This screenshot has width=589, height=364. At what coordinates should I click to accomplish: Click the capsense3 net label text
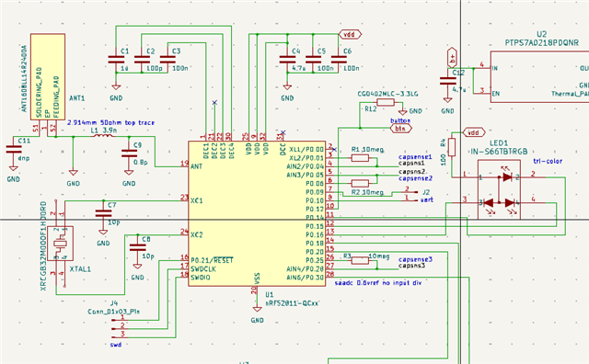coord(415,259)
